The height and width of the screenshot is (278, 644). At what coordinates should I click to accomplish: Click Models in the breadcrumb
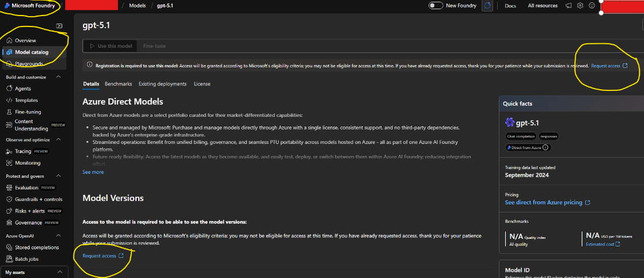[137, 6]
